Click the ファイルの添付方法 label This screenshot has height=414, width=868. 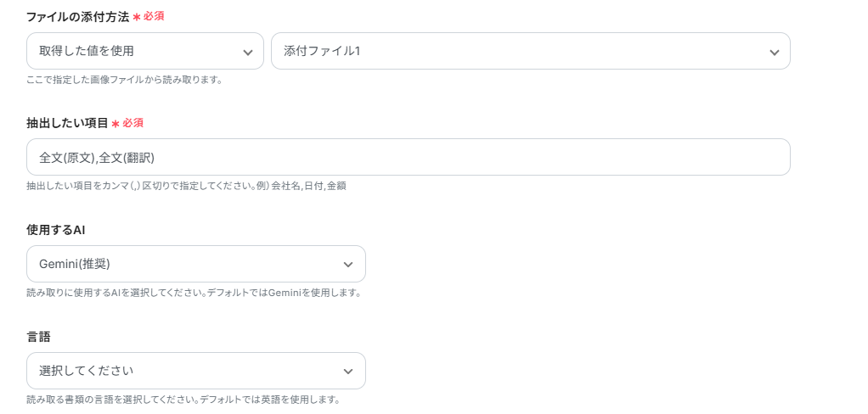tap(77, 16)
